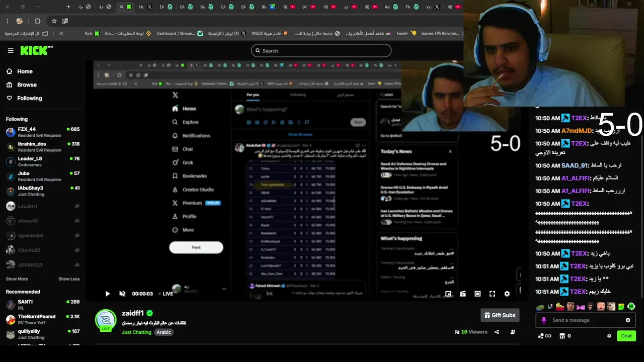
Task: Toggle theater mode in player
Action: tap(477, 294)
